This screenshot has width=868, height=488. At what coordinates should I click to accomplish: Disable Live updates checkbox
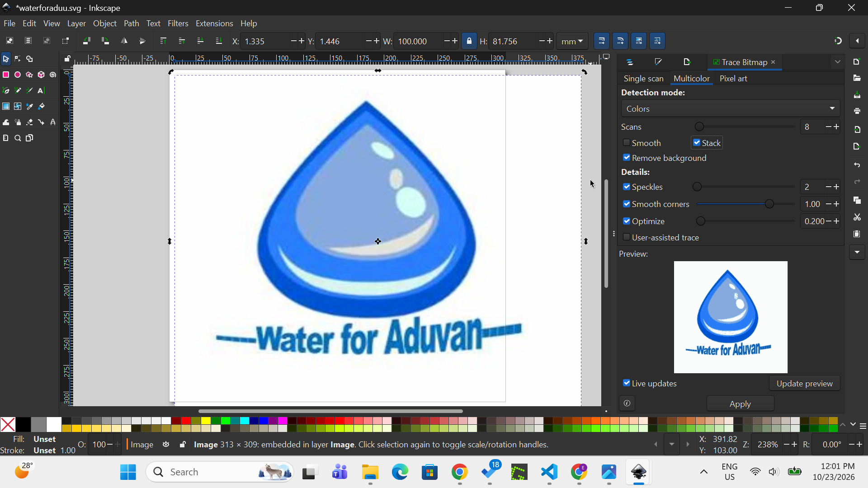click(x=627, y=383)
